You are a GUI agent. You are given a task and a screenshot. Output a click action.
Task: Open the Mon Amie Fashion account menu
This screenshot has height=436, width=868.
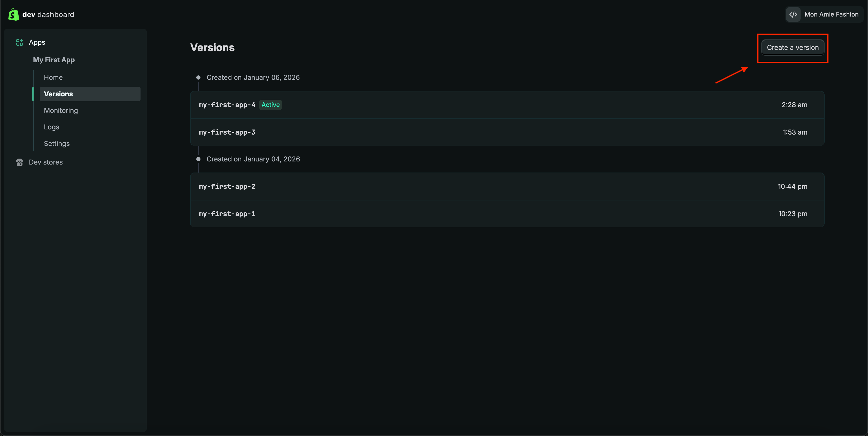(831, 14)
